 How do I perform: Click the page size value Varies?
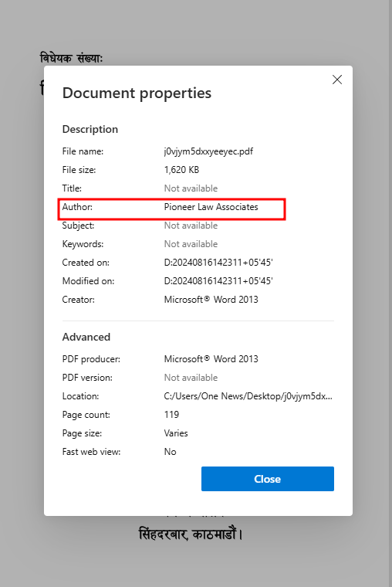176,433
